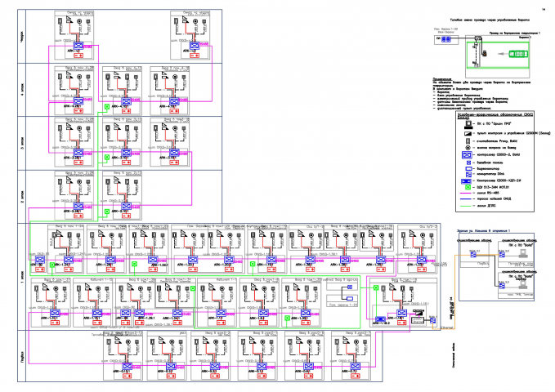
Task: Select the 'Чердак' floor row label
Action: point(22,37)
